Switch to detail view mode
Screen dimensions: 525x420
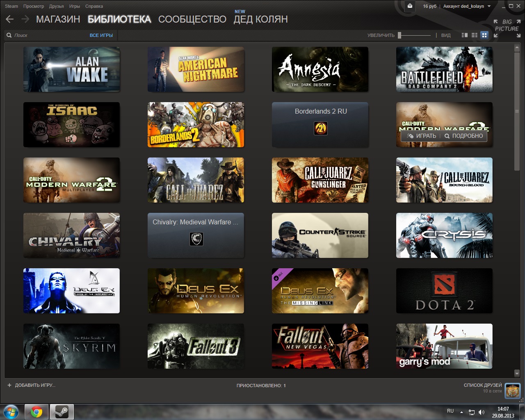pos(465,35)
